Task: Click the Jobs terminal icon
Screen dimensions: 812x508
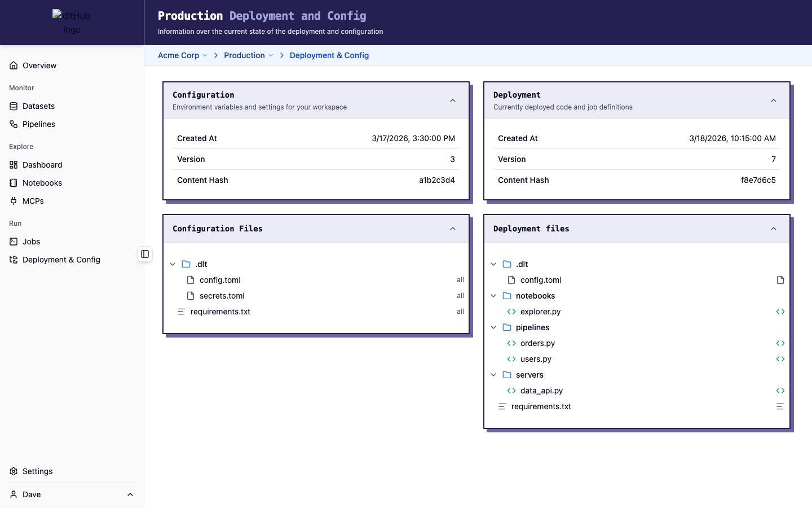Action: [14, 242]
